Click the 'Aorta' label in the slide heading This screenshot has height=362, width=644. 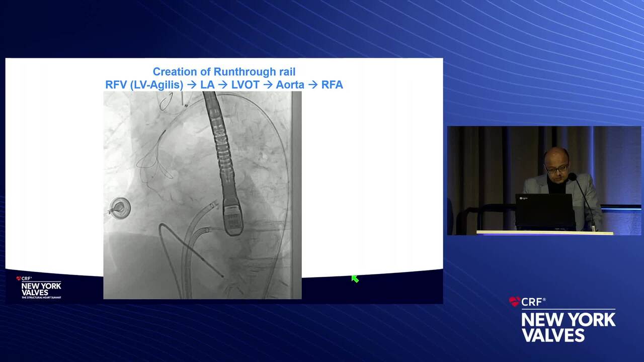[290, 84]
